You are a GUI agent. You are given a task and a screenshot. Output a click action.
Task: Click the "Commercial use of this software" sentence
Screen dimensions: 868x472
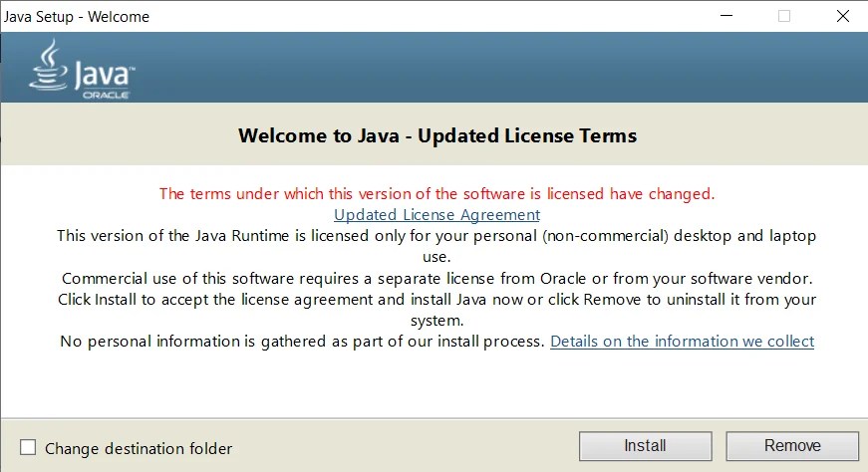(436, 278)
